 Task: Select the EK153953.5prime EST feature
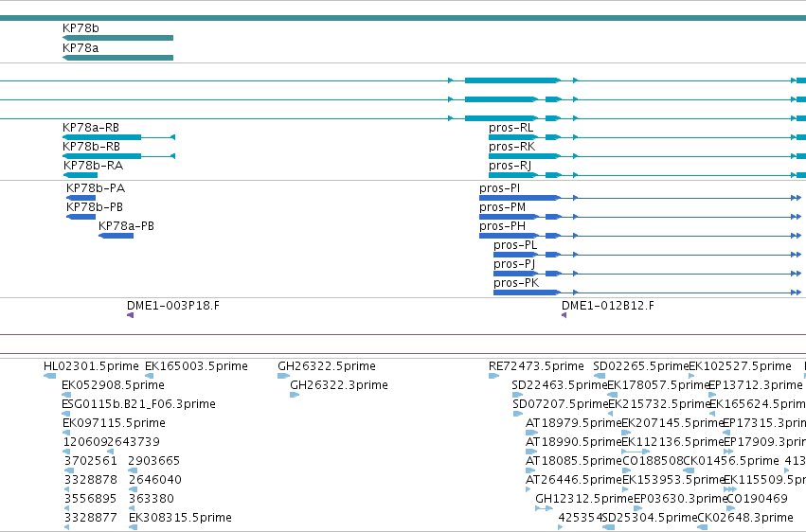pyautogui.click(x=625, y=489)
